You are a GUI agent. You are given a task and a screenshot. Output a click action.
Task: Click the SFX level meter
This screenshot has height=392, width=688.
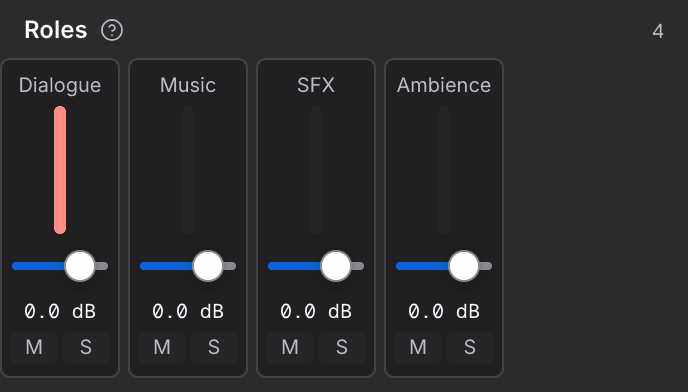click(x=316, y=170)
